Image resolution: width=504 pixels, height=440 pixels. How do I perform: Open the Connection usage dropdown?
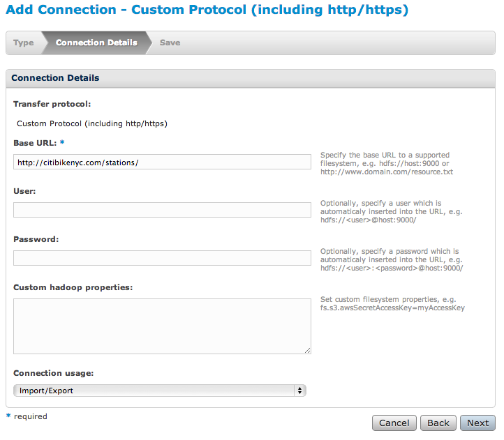(x=160, y=390)
